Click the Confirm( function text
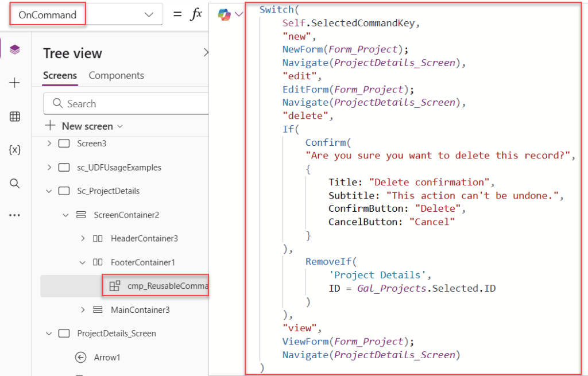 pos(328,142)
